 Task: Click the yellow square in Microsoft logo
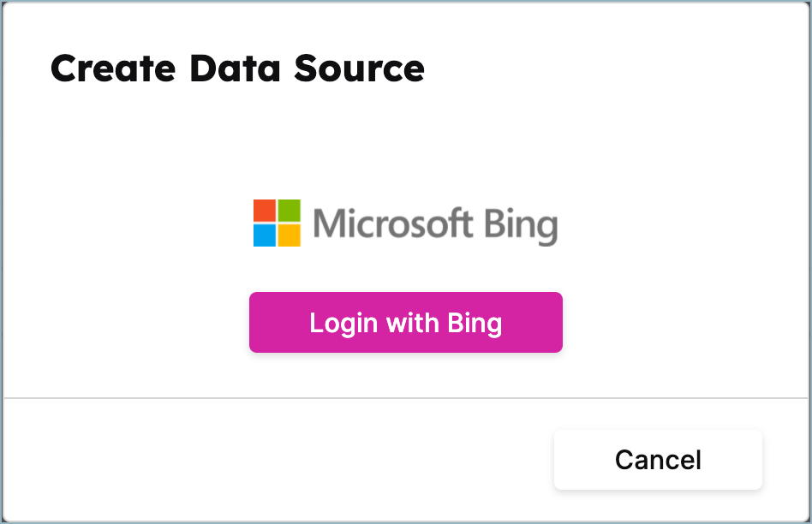[x=290, y=236]
